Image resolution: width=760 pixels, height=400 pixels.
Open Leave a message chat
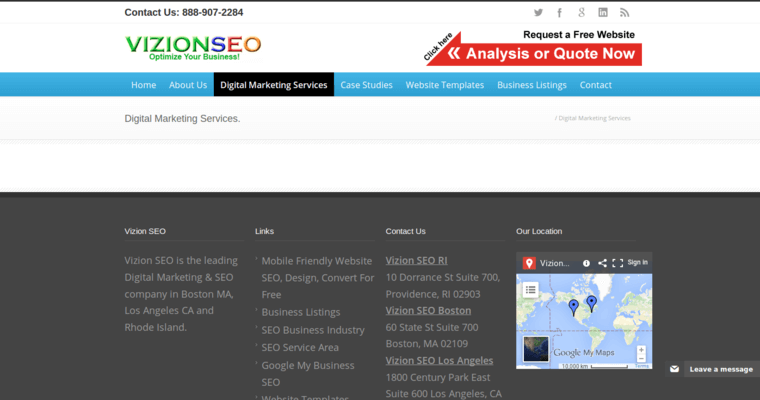coord(721,369)
